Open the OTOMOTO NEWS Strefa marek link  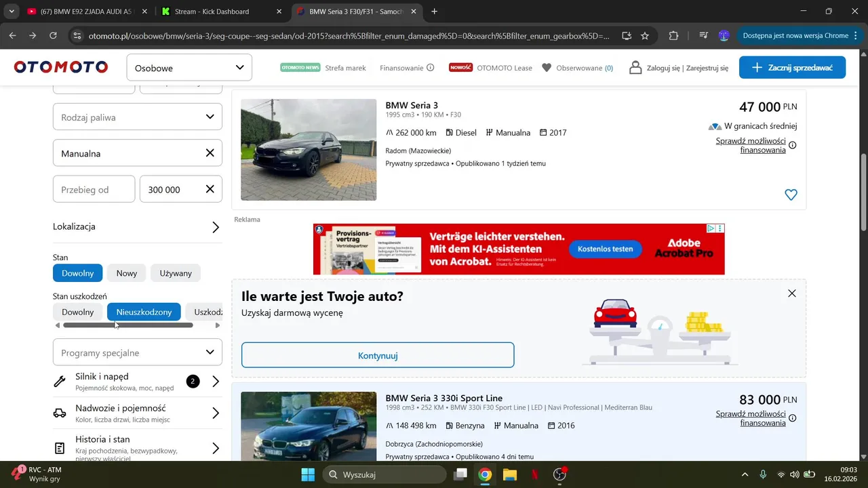(323, 68)
